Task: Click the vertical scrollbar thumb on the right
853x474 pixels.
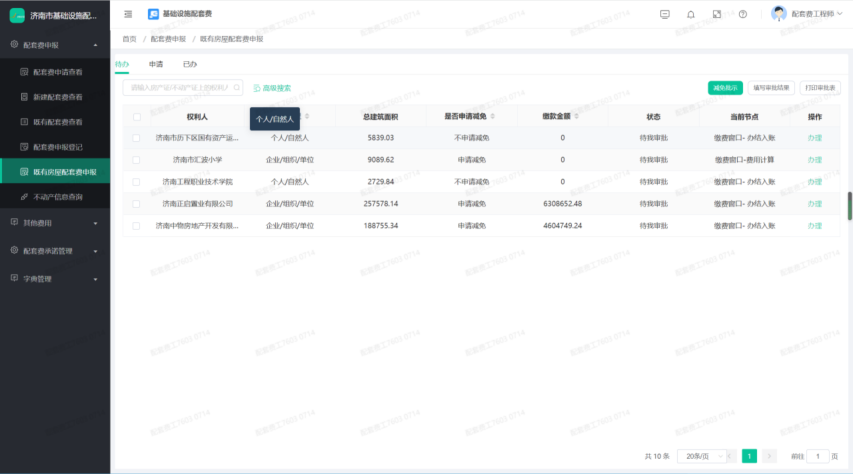Action: coord(850,205)
